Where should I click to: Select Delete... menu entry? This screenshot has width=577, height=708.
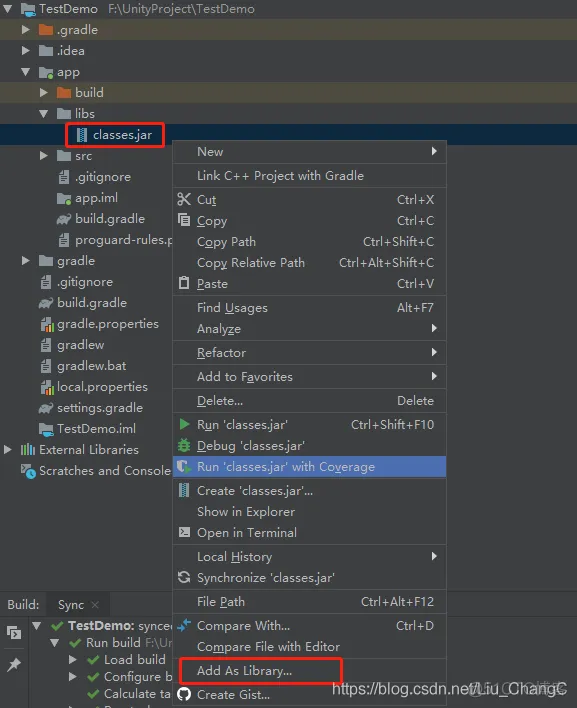(x=310, y=401)
